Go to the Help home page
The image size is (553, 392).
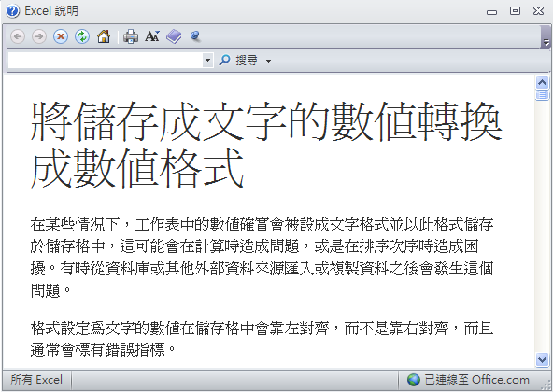[x=104, y=36]
